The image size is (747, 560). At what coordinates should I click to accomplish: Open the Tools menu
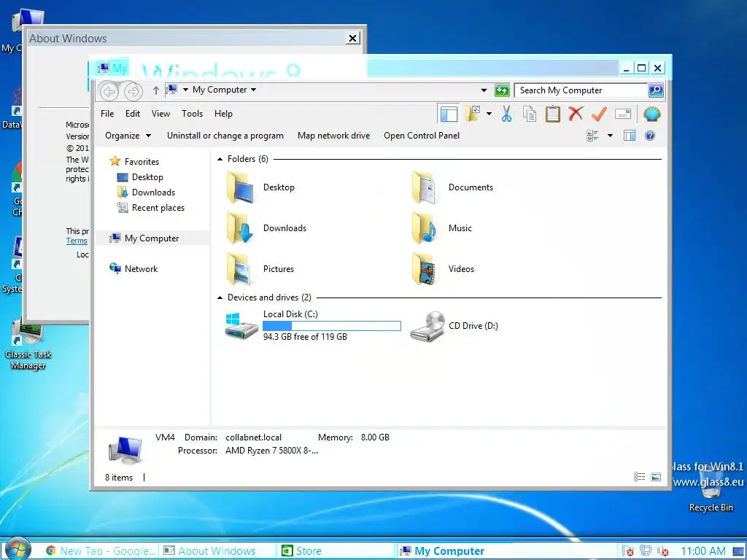192,114
